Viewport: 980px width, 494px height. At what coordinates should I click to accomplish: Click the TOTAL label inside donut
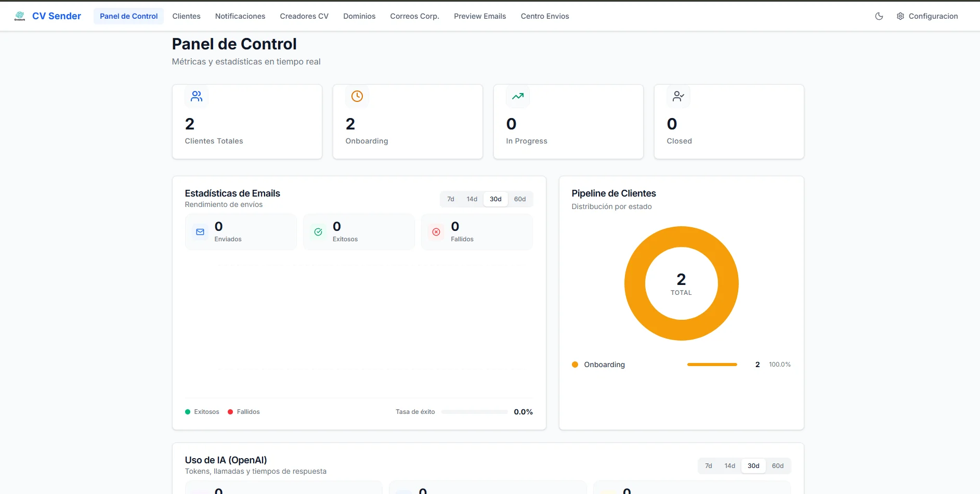(681, 293)
